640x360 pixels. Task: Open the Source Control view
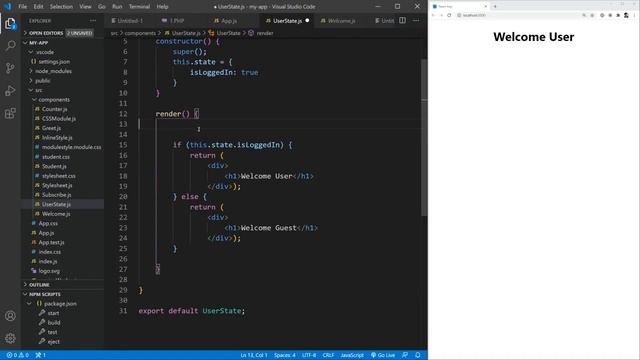point(10,68)
